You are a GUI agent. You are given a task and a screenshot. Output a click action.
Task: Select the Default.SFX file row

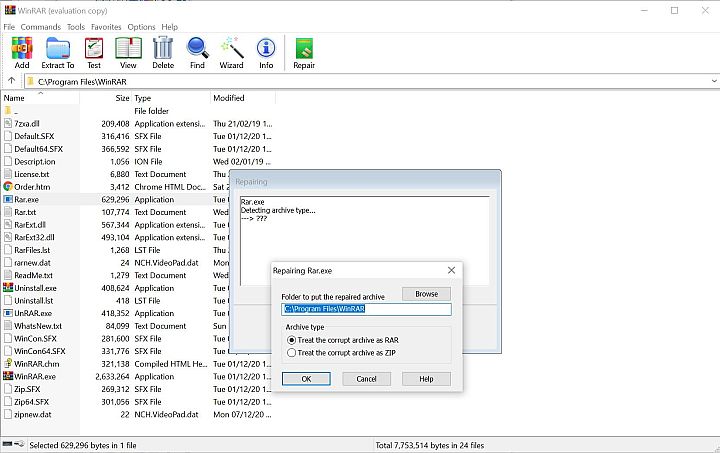tap(138, 136)
